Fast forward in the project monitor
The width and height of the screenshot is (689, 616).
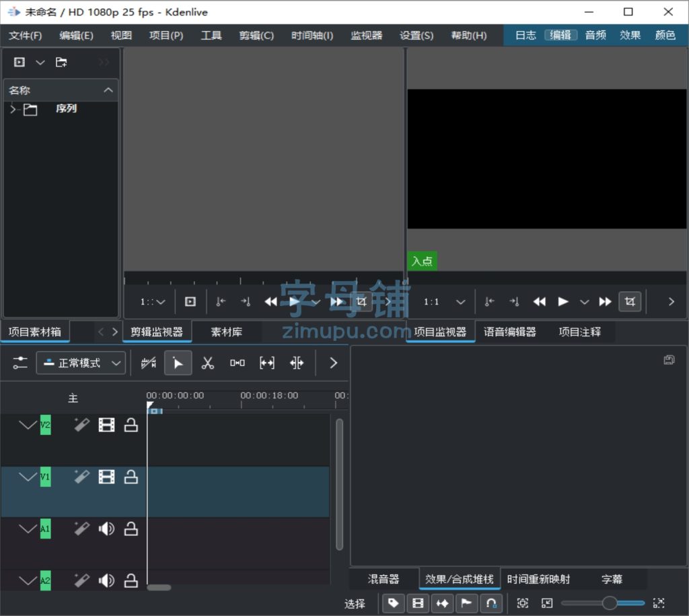[x=605, y=302]
